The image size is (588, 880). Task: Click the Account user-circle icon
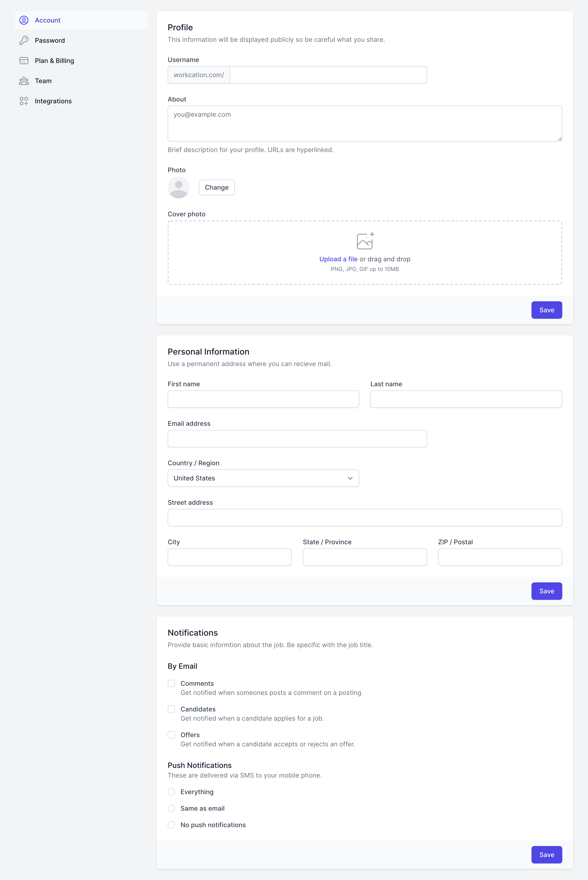point(24,20)
